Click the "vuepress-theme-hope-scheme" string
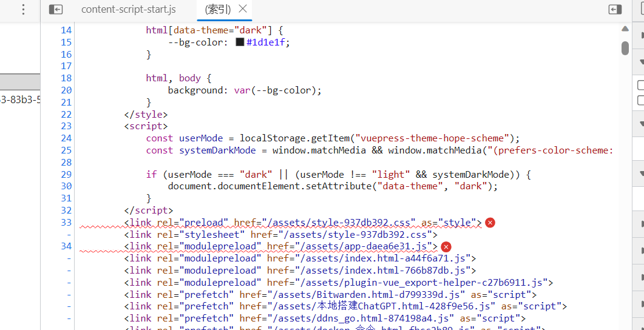 point(433,138)
